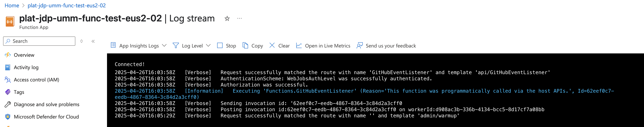Screen dimensions: 644x127
Task: Open in Live Metrics
Action: (x=323, y=46)
